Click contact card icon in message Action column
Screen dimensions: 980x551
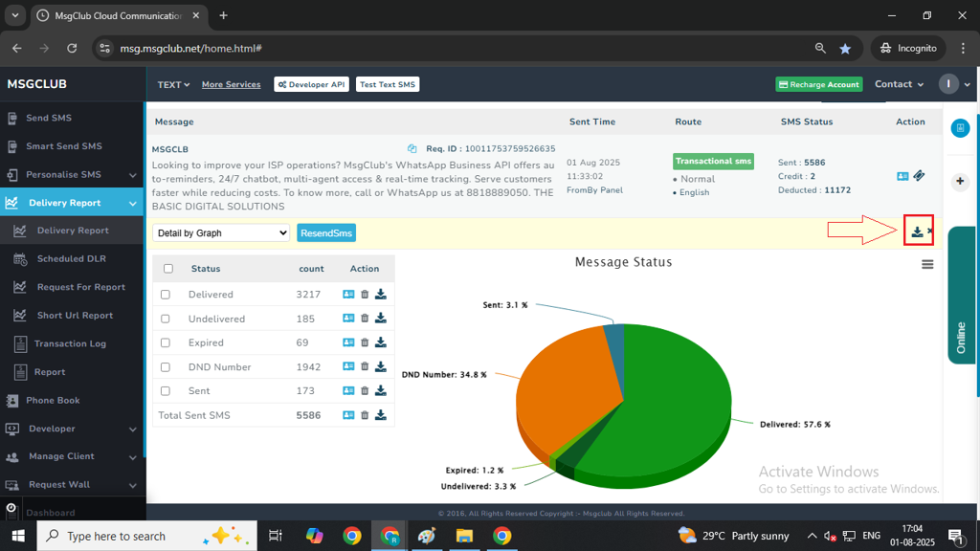pos(902,176)
